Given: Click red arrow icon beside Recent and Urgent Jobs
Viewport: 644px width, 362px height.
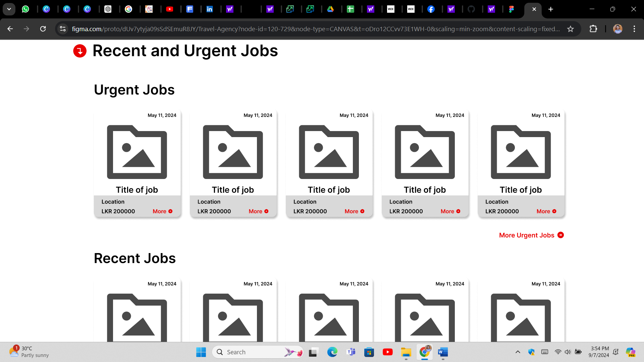Looking at the screenshot, I should pos(80,51).
